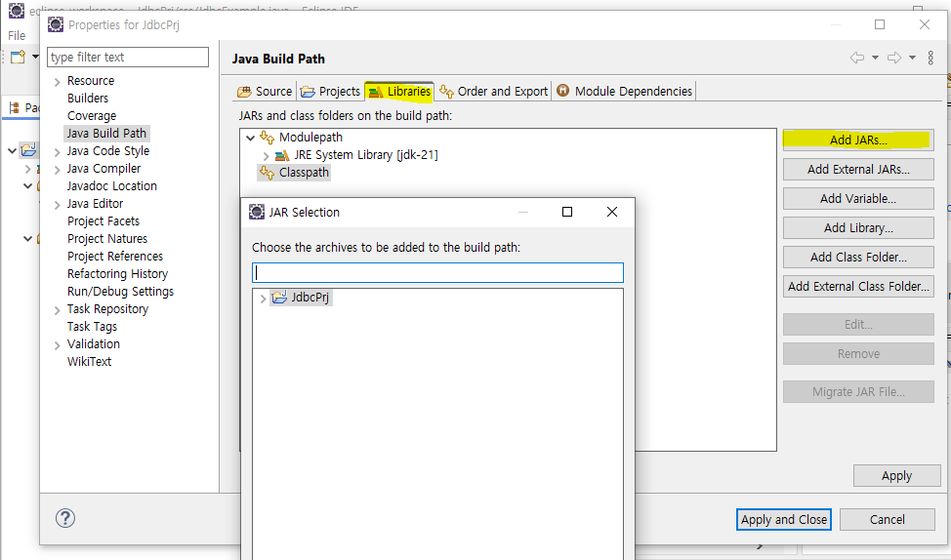Open the Order and Export tab

click(x=494, y=92)
